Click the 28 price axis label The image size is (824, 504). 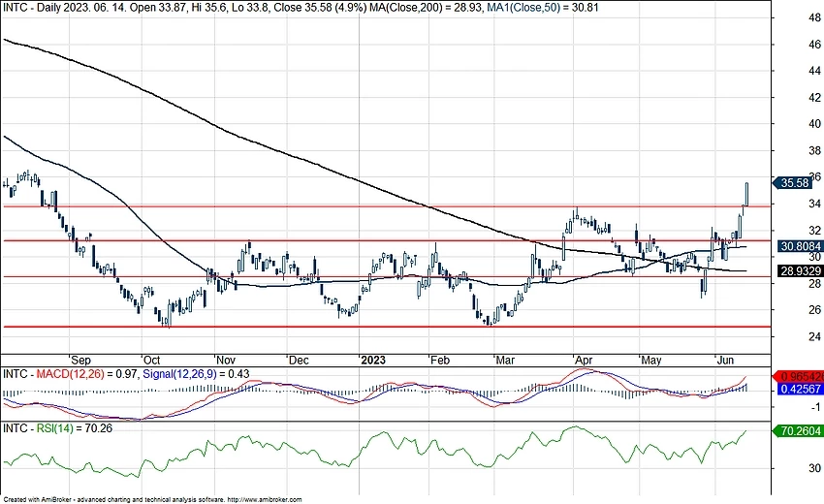814,284
